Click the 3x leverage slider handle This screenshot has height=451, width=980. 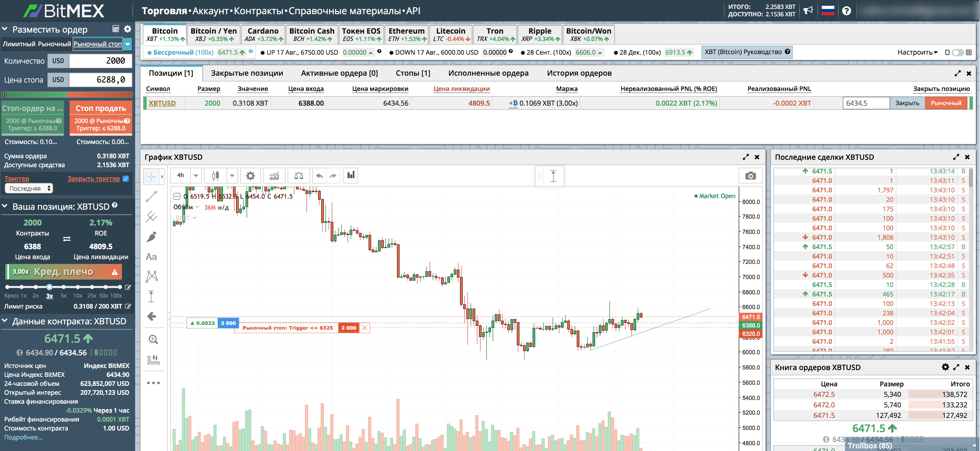click(x=49, y=287)
